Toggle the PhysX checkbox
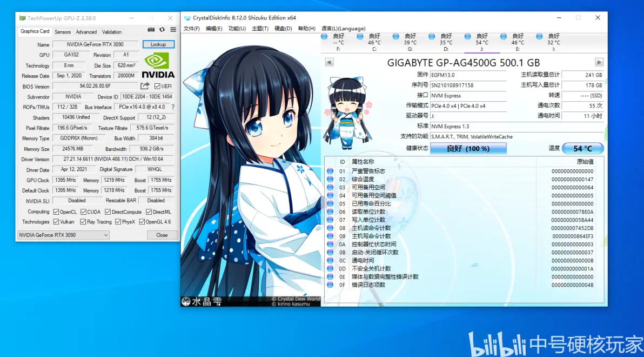 [118, 222]
